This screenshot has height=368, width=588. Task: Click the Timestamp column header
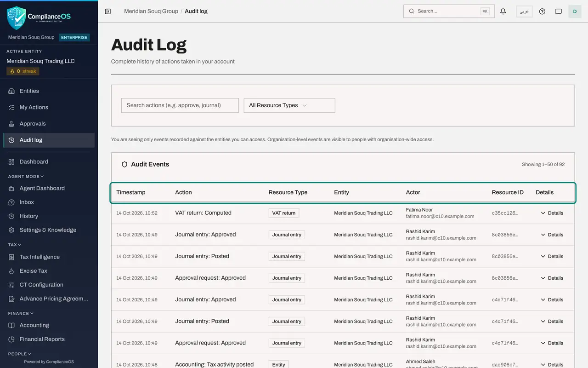(x=131, y=192)
